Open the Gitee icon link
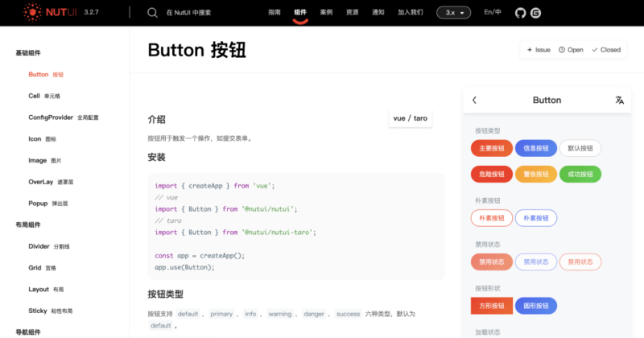 (x=535, y=13)
